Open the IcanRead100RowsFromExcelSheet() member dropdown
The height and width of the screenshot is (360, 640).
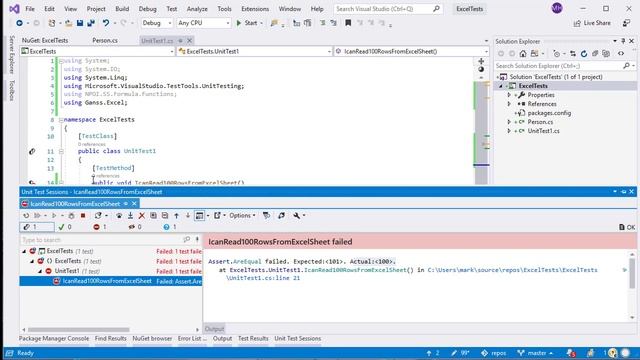(411, 51)
